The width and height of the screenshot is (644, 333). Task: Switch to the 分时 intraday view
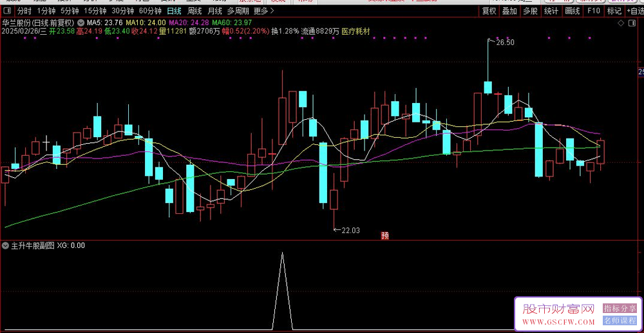pos(24,11)
